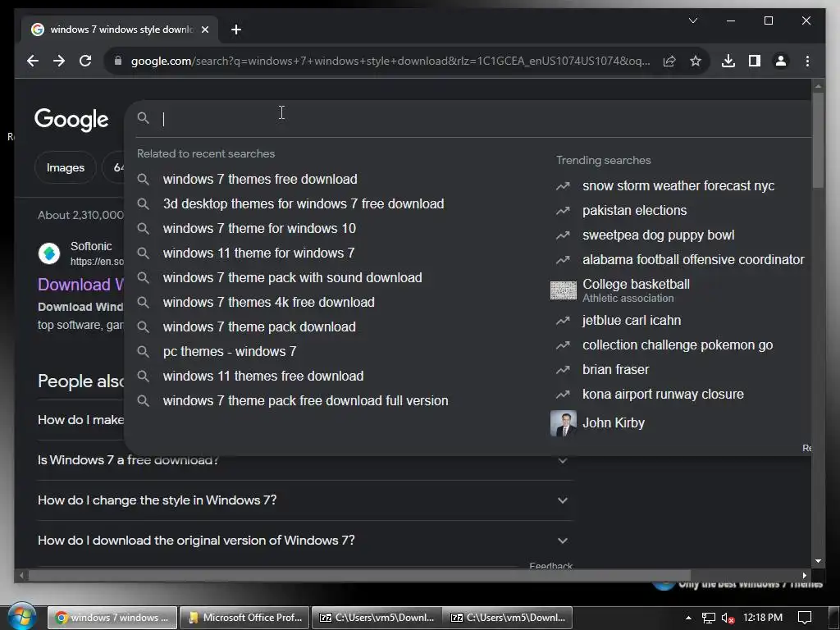Screen dimensions: 840x630
Task: Open trending search snow storm weather forecast nyc
Action: (x=678, y=186)
